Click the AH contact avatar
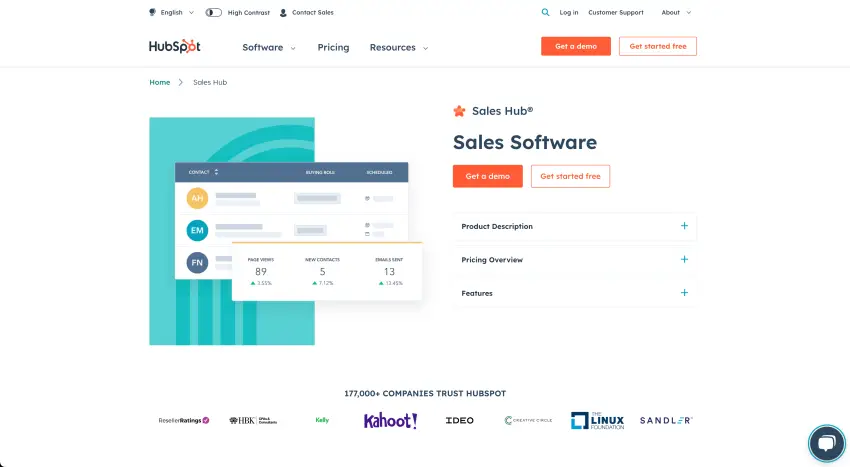Viewport: 850px width, 467px height. pos(197,199)
